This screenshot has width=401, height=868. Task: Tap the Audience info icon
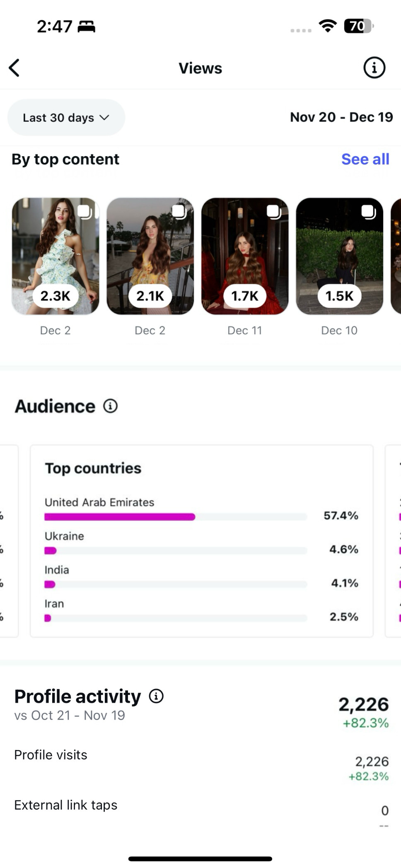[110, 406]
